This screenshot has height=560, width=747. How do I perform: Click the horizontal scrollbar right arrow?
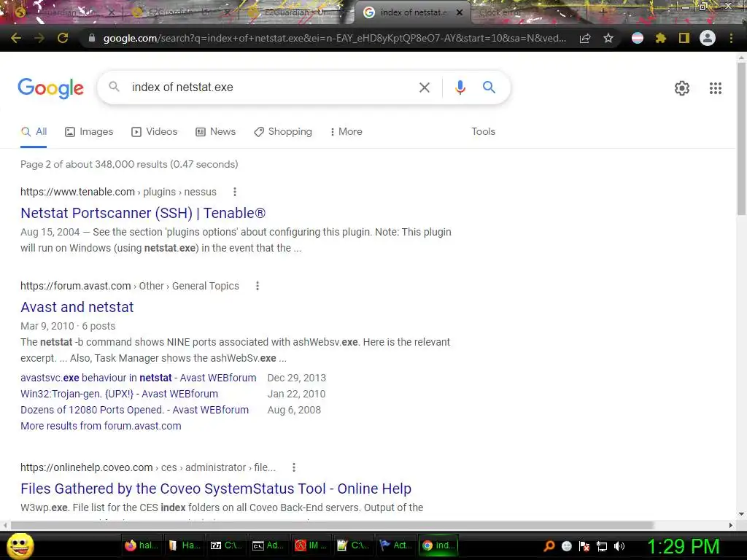[731, 525]
